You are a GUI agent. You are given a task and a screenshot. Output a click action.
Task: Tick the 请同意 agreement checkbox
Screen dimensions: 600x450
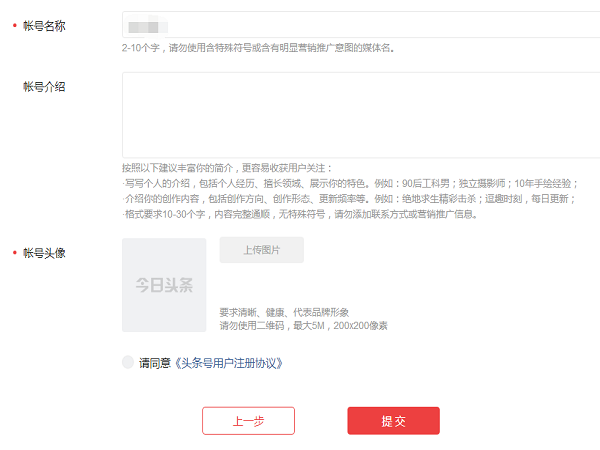(128, 362)
